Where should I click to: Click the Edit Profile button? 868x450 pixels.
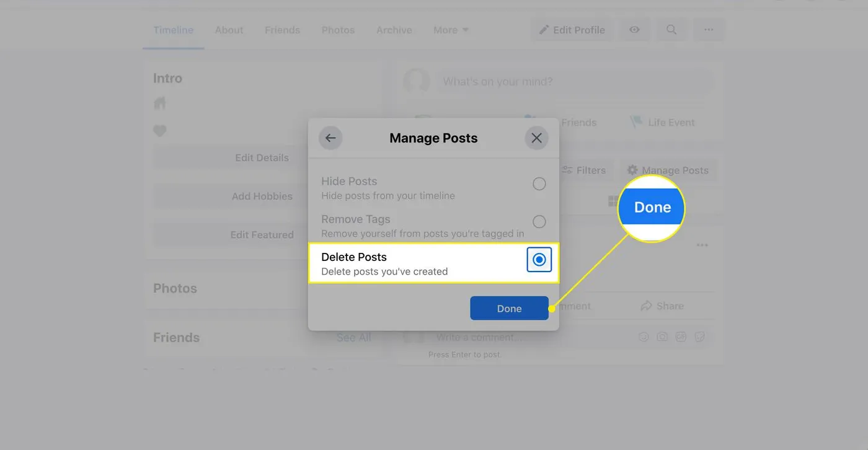tap(572, 30)
